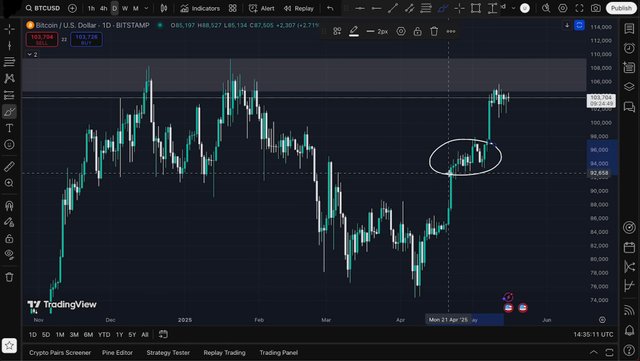
Task: Select the crosshair cursor tool
Action: [9, 29]
